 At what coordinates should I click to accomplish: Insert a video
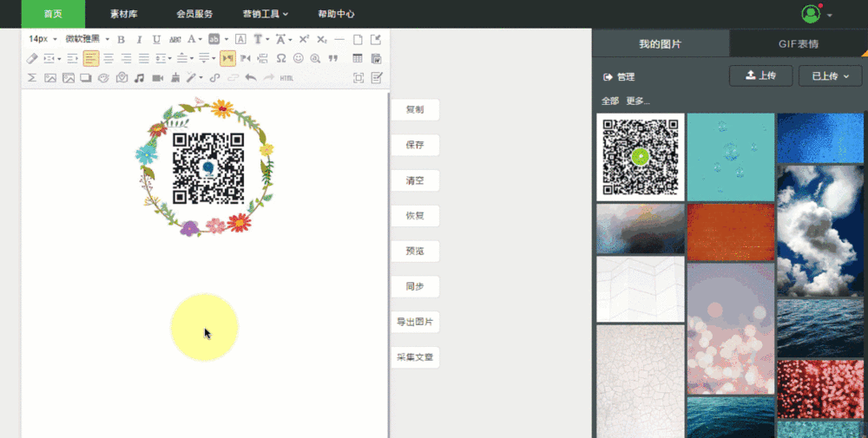(157, 78)
